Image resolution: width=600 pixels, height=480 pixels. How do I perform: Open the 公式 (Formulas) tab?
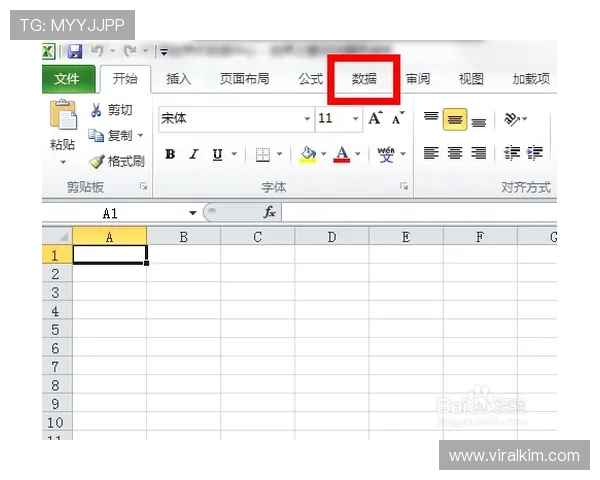[x=311, y=79]
